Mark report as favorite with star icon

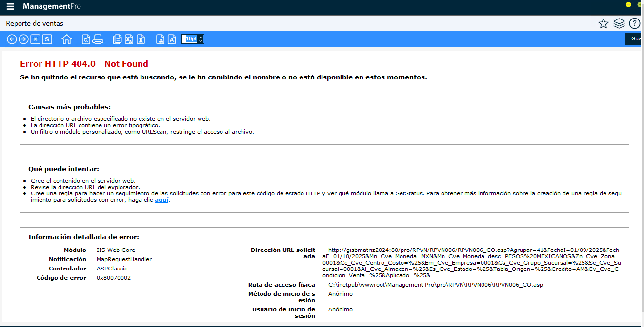(604, 23)
